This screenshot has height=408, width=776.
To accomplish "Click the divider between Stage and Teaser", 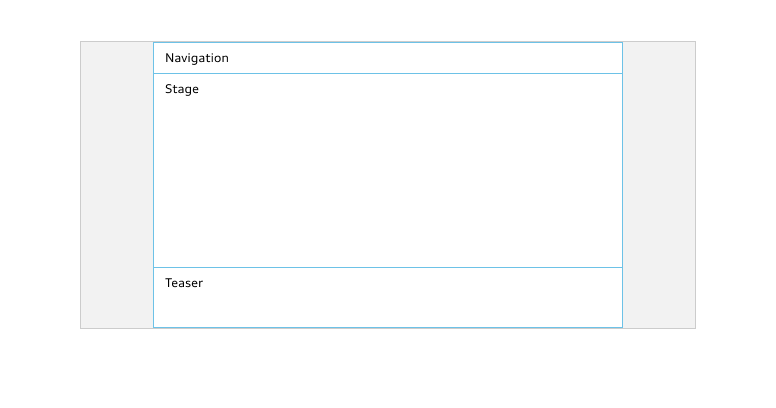I will (388, 267).
